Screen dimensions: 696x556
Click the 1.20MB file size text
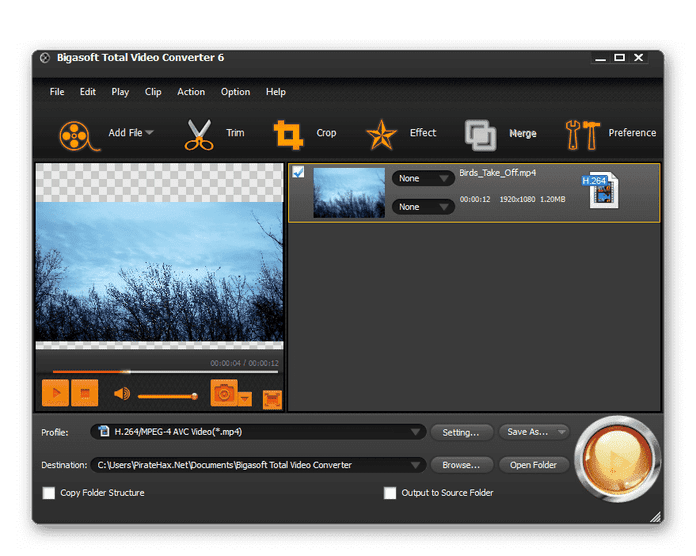click(x=553, y=199)
